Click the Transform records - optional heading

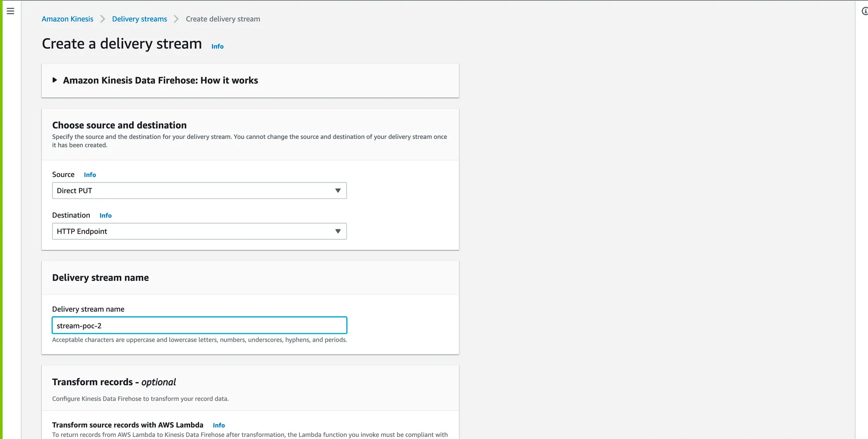pos(114,382)
